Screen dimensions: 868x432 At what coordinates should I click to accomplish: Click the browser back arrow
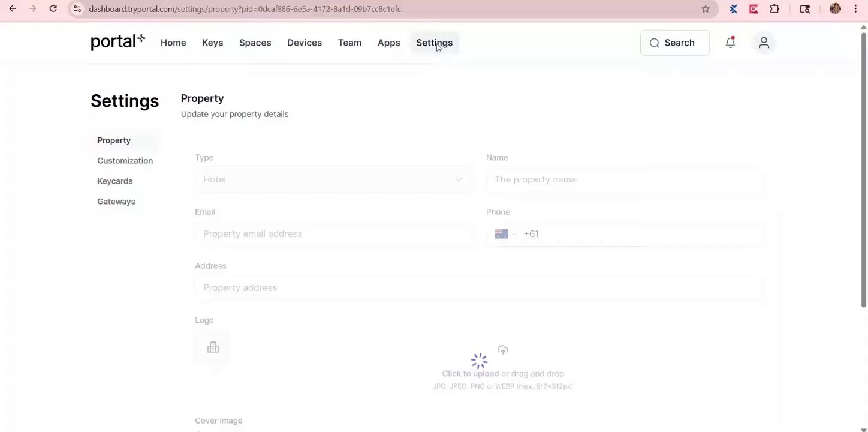click(x=13, y=9)
